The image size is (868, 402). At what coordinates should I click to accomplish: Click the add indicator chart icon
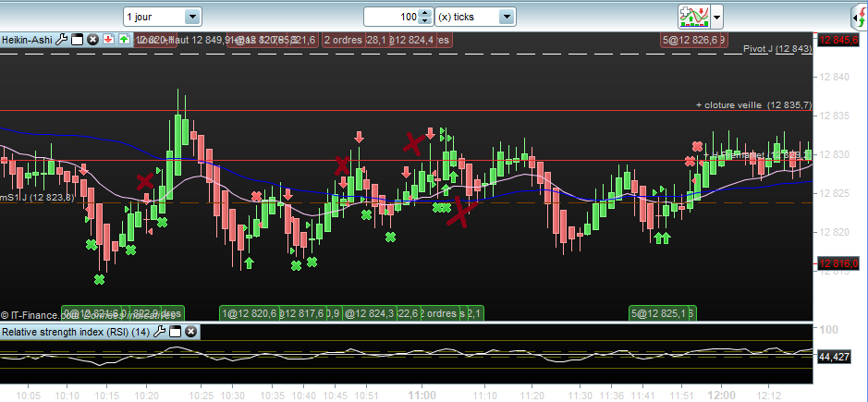coord(694,17)
